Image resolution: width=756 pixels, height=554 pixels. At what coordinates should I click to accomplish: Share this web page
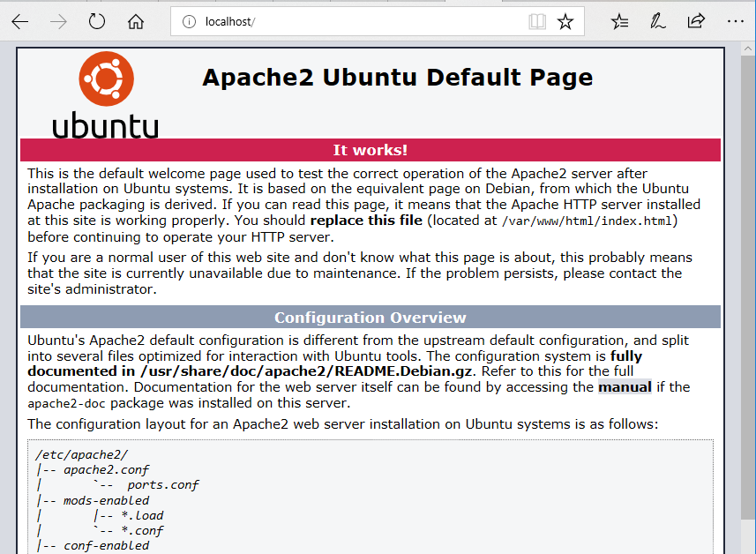696,22
